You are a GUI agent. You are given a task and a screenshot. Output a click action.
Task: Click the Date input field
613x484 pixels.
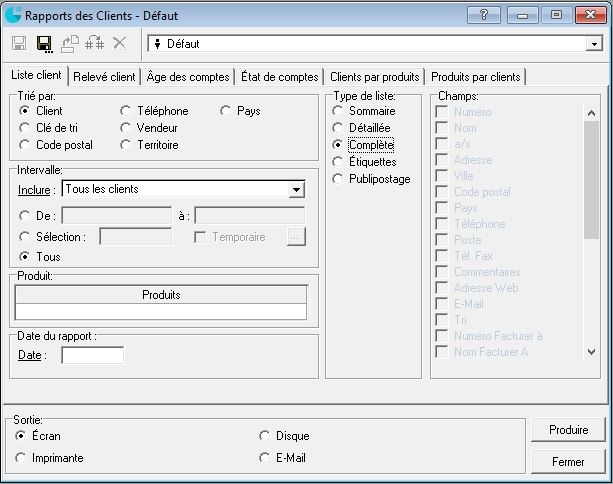(x=93, y=355)
